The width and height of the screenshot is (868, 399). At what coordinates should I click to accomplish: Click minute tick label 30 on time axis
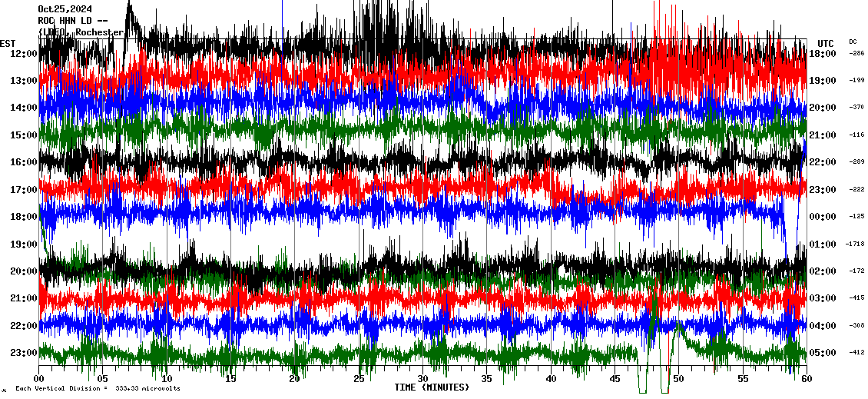423,379
